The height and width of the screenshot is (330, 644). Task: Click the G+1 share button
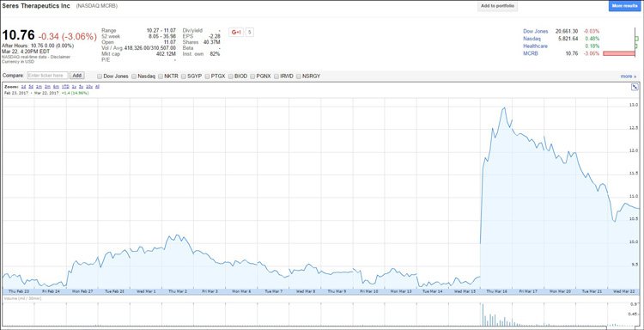point(236,32)
